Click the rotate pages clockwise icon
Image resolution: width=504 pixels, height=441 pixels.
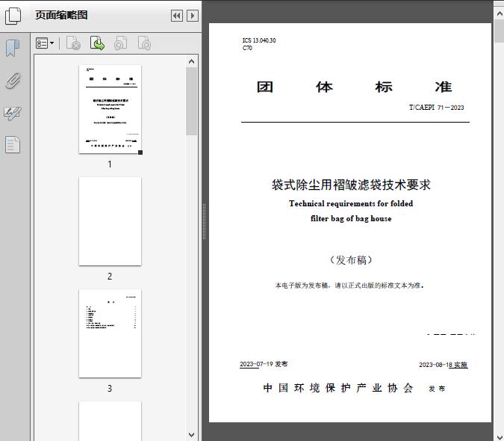pyautogui.click(x=144, y=43)
